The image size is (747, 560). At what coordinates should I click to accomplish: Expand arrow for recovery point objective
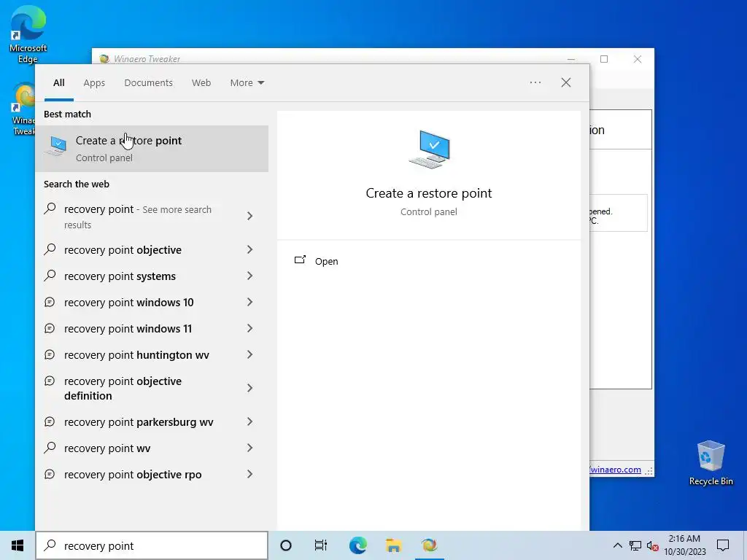(x=249, y=249)
